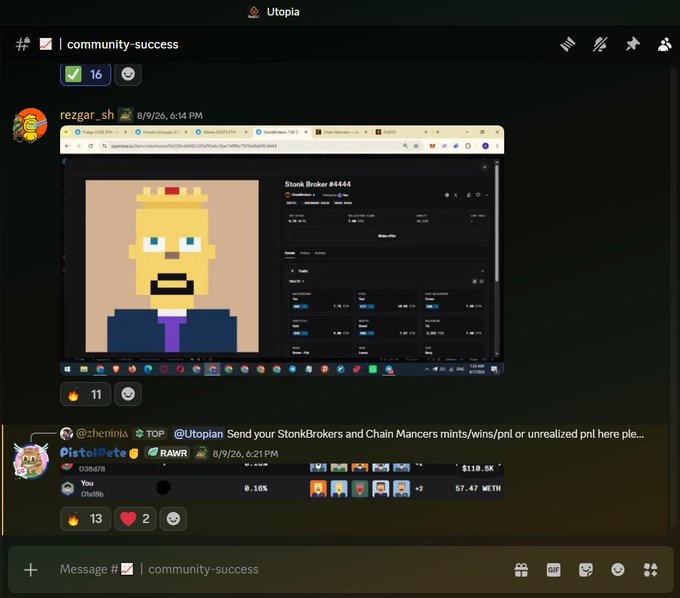The image size is (680, 598).
Task: Open rezgar_sh's server tag badge
Action: tap(126, 115)
